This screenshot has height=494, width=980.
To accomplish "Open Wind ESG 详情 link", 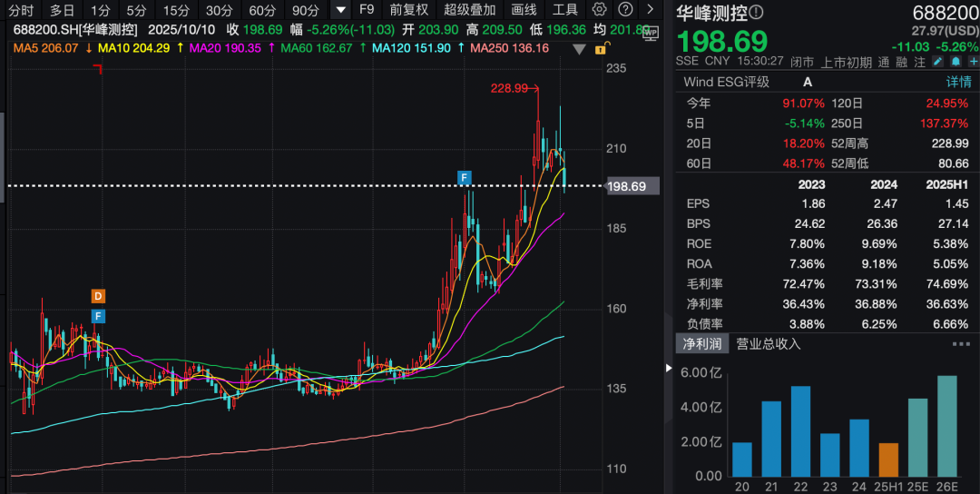I will pyautogui.click(x=959, y=82).
